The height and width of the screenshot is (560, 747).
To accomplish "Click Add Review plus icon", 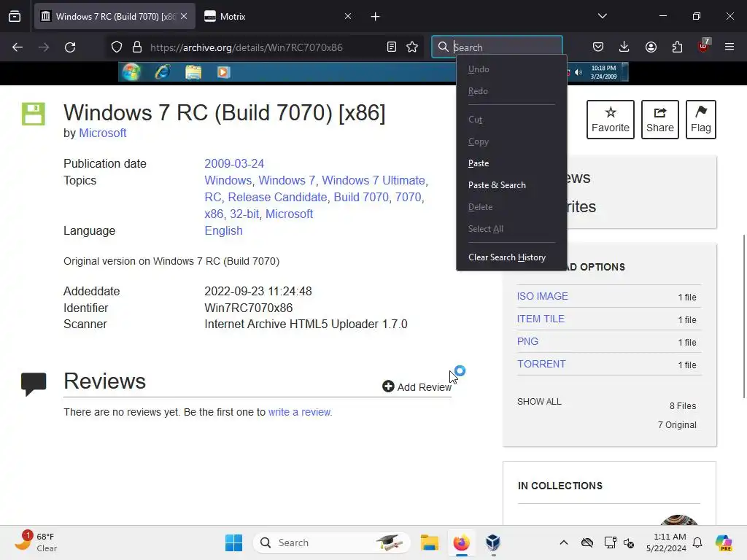I will 388,386.
